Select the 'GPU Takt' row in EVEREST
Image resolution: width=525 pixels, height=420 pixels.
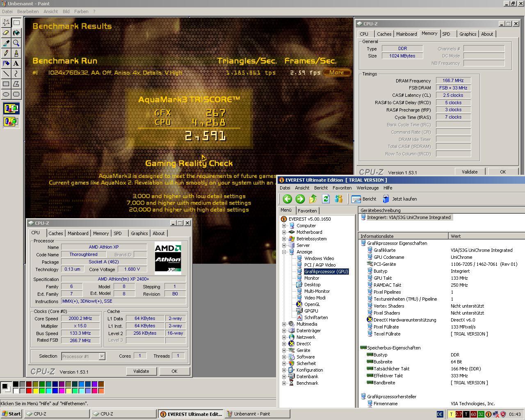click(x=442, y=278)
